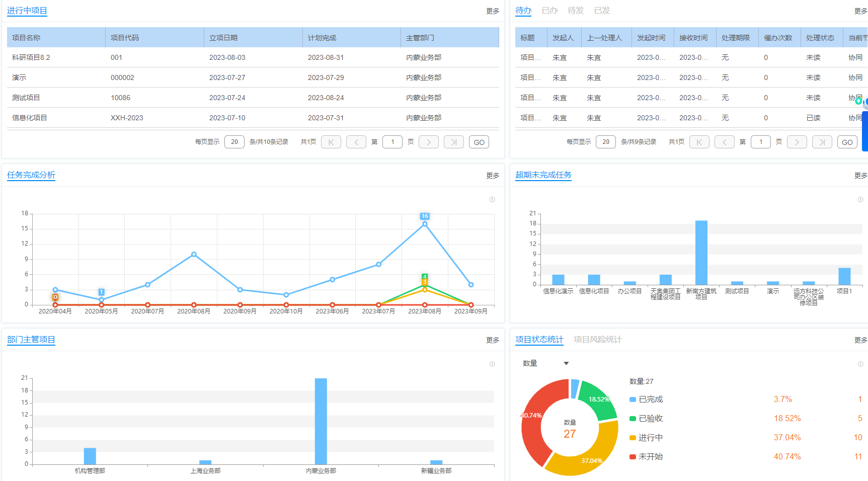Click 更多 link in 超期未完成任务 panel
The width and height of the screenshot is (868, 481).
click(860, 176)
